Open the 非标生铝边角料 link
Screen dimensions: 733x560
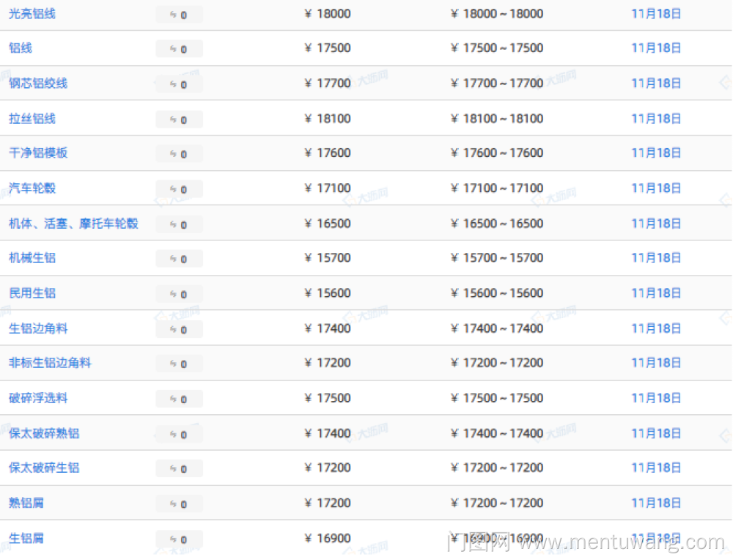pos(50,363)
